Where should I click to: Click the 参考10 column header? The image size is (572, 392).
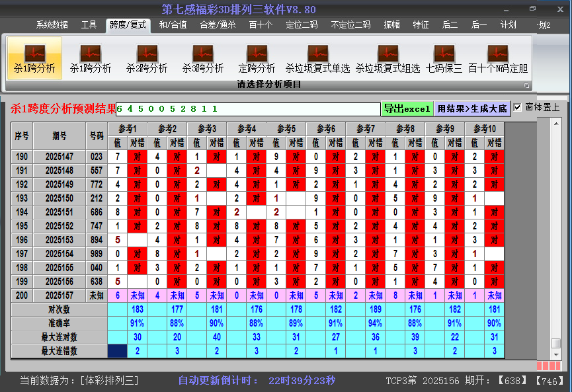point(485,129)
